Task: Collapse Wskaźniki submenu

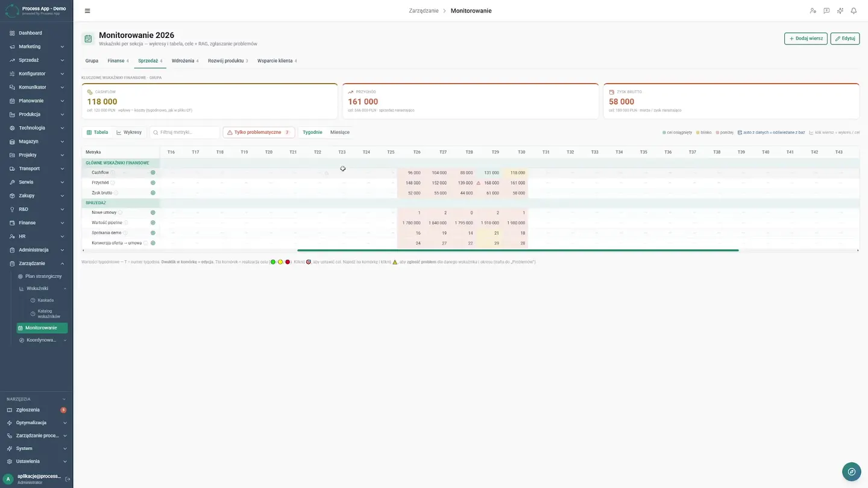Action: point(42,289)
